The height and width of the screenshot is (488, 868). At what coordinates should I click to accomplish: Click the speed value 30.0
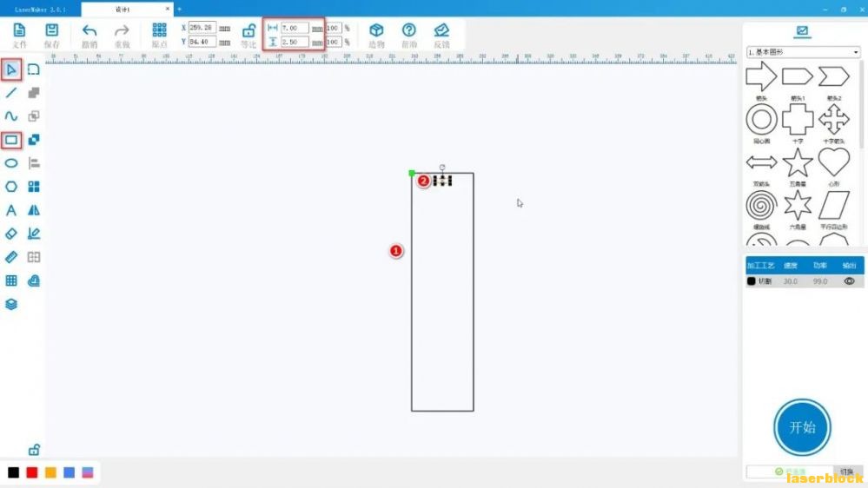coord(791,281)
